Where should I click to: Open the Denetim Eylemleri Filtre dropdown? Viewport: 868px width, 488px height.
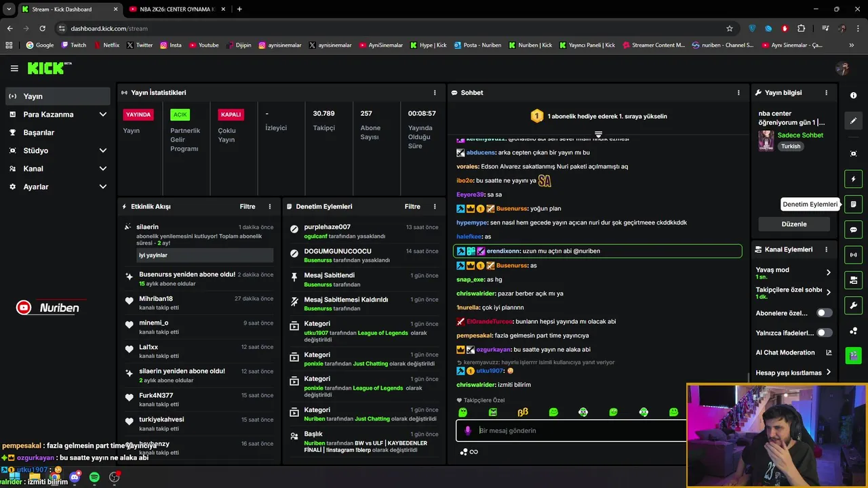pyautogui.click(x=412, y=207)
